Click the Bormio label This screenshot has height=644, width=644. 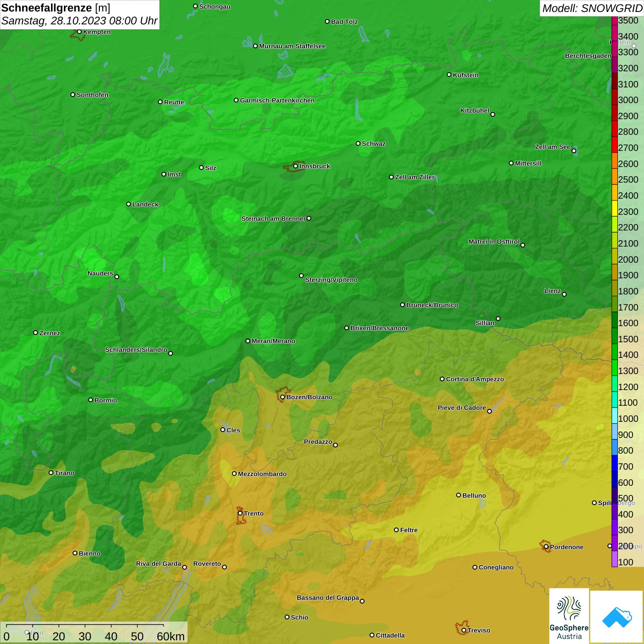(106, 400)
